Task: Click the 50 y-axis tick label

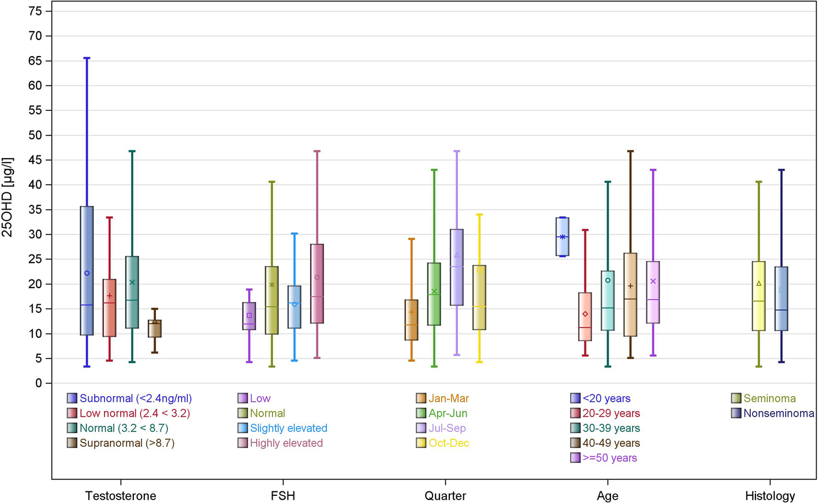Action: coord(36,135)
